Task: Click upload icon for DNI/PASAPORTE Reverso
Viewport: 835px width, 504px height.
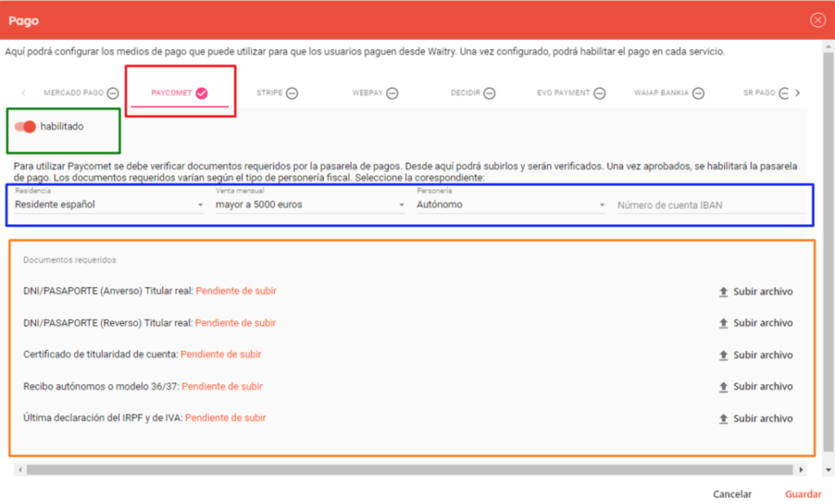Action: (x=723, y=323)
